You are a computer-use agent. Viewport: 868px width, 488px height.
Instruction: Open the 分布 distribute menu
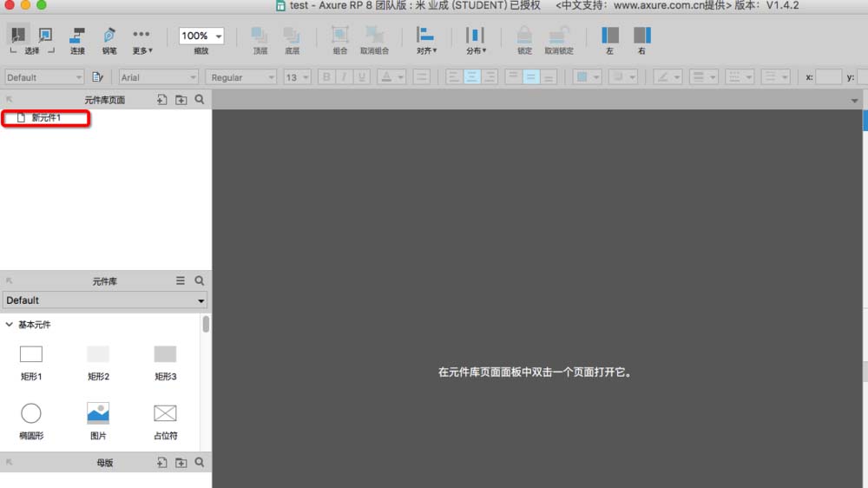[476, 41]
